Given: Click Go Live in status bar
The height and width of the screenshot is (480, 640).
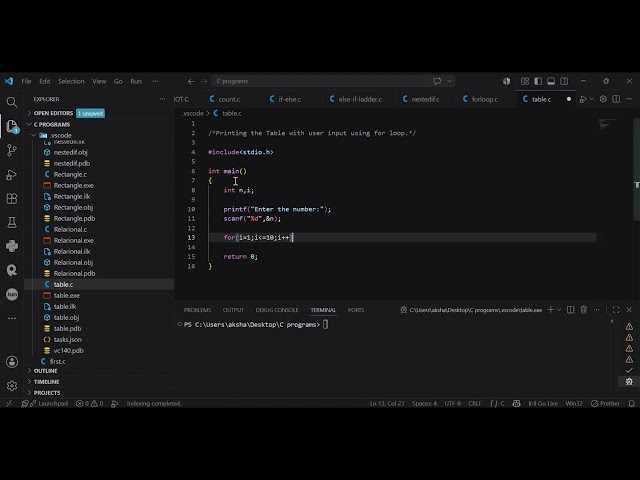Looking at the screenshot, I should [543, 403].
